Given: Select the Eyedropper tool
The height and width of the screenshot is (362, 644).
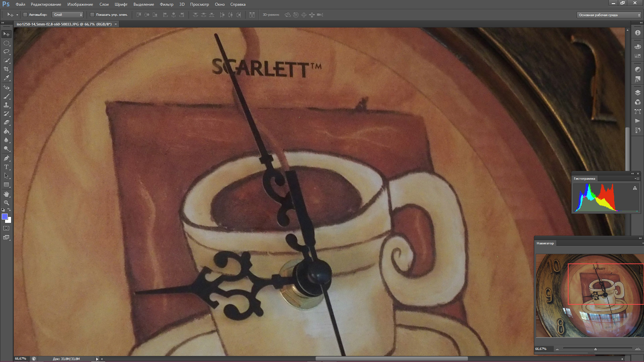Looking at the screenshot, I should click(6, 78).
